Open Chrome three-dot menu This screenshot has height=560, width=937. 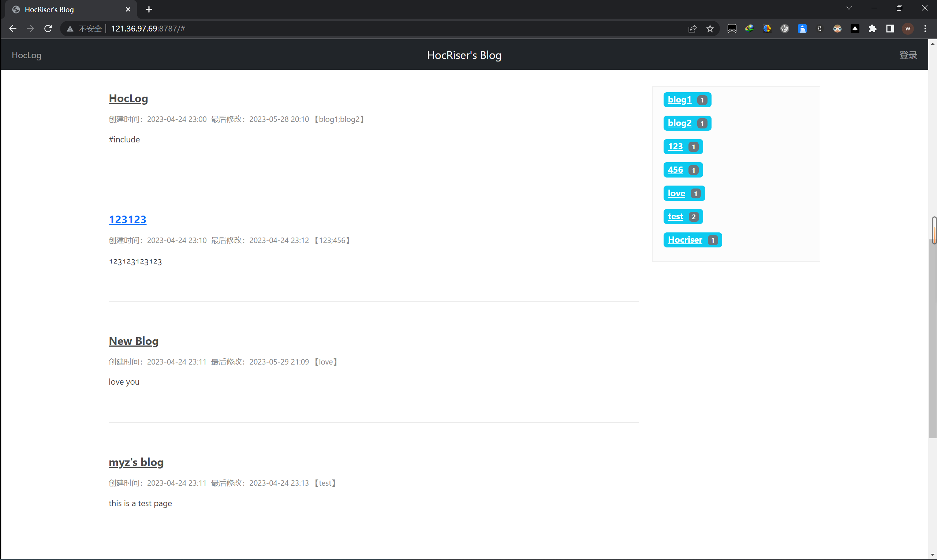tap(925, 29)
